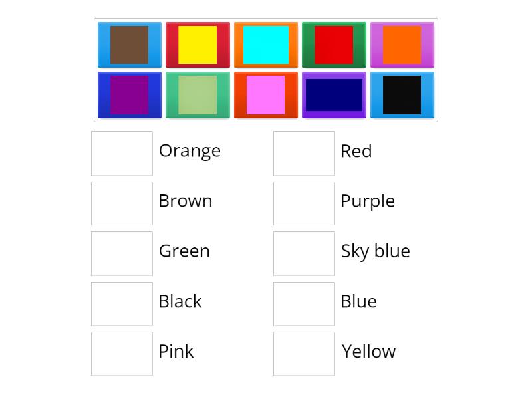Select the purple color tile
The width and height of the screenshot is (532, 399).
tap(129, 94)
